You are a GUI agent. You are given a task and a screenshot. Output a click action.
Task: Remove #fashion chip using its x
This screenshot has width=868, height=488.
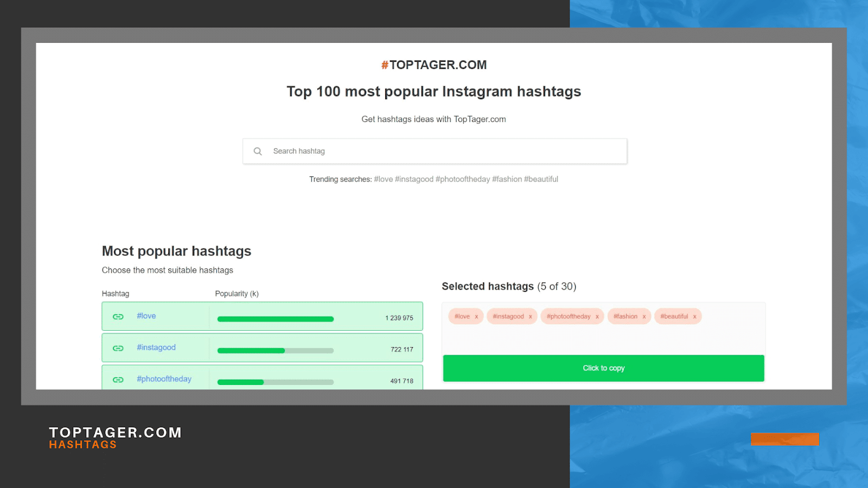(644, 317)
